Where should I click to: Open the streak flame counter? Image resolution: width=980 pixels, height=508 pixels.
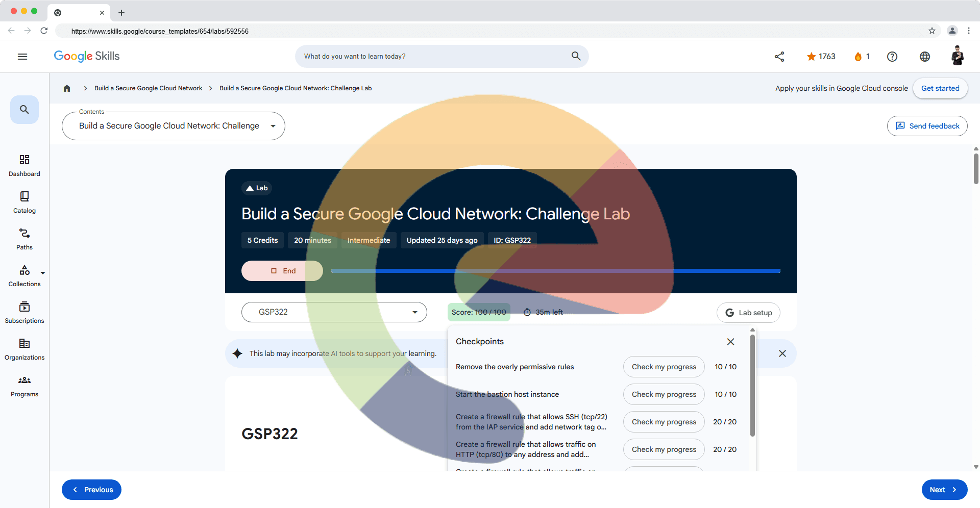862,57
